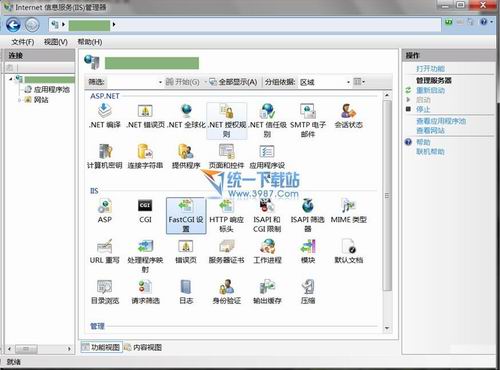Image resolution: width=500 pixels, height=370 pixels.
Task: Open the 身份验证 feature
Action: point(227,292)
